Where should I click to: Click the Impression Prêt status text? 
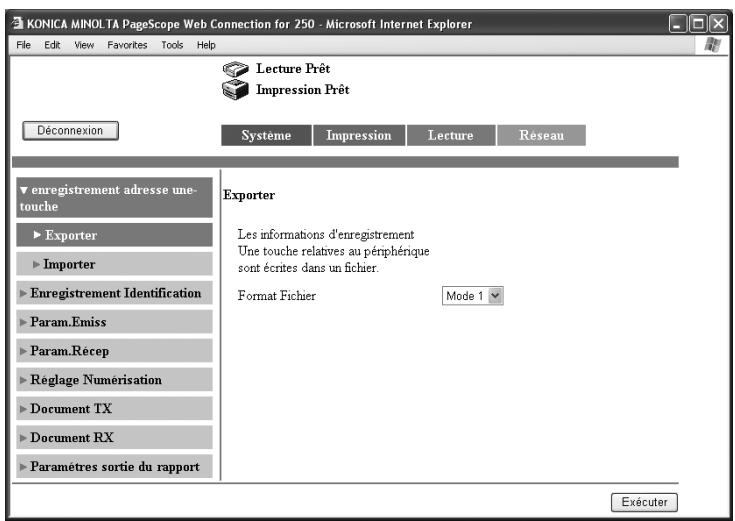pos(302,90)
